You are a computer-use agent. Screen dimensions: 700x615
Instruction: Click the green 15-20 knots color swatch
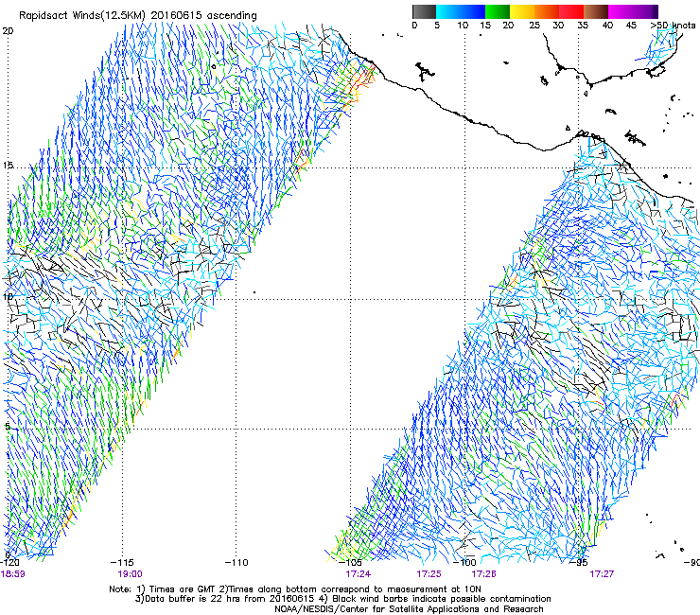click(x=498, y=11)
